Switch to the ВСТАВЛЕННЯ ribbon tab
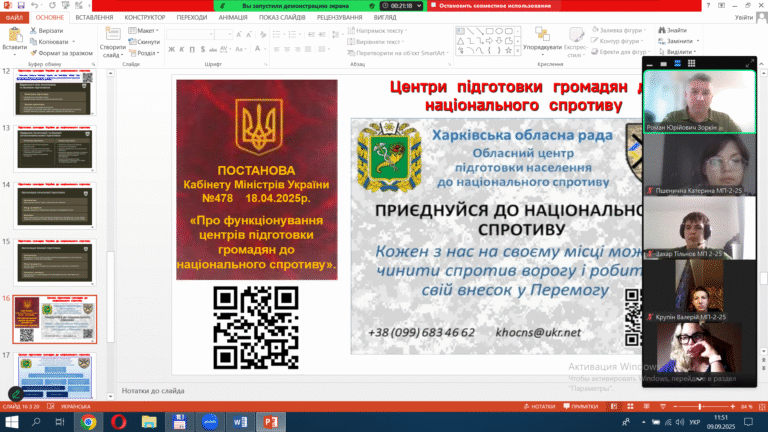The height and width of the screenshot is (432, 768). click(x=92, y=17)
